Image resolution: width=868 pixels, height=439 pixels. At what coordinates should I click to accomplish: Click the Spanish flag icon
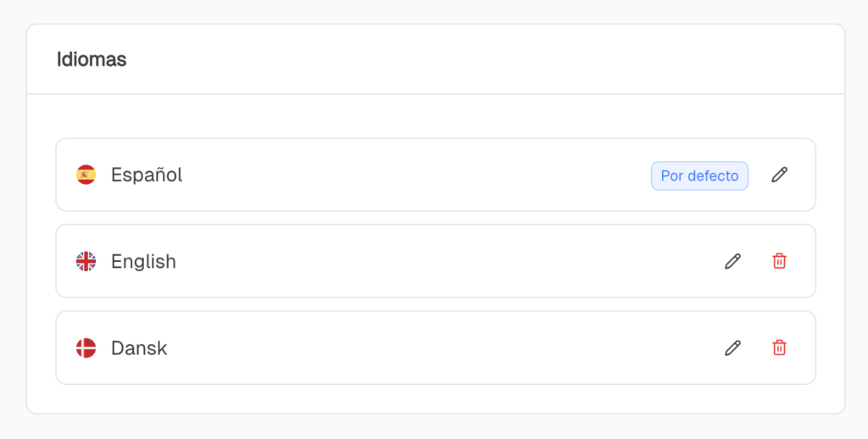point(86,175)
